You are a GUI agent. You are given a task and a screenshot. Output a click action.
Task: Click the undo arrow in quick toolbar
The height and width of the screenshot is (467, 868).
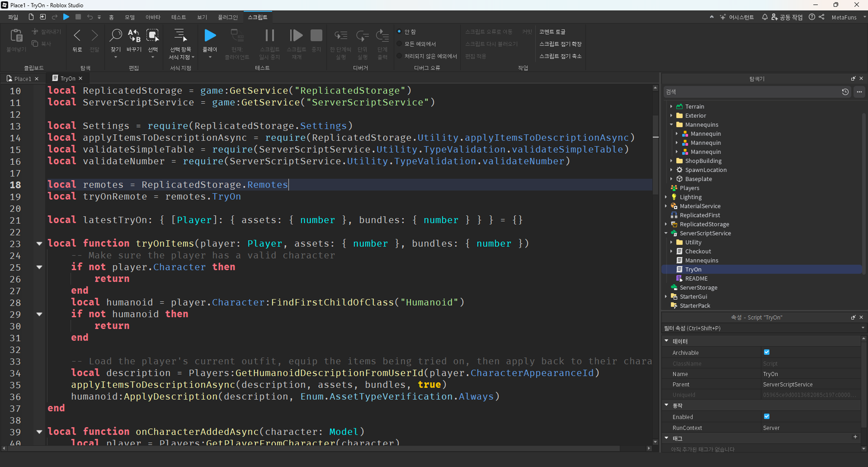90,17
